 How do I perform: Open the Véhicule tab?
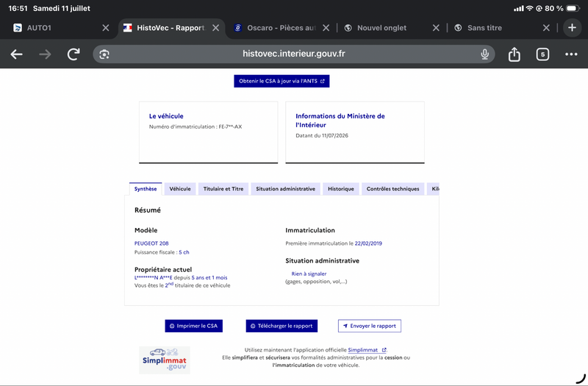point(180,189)
